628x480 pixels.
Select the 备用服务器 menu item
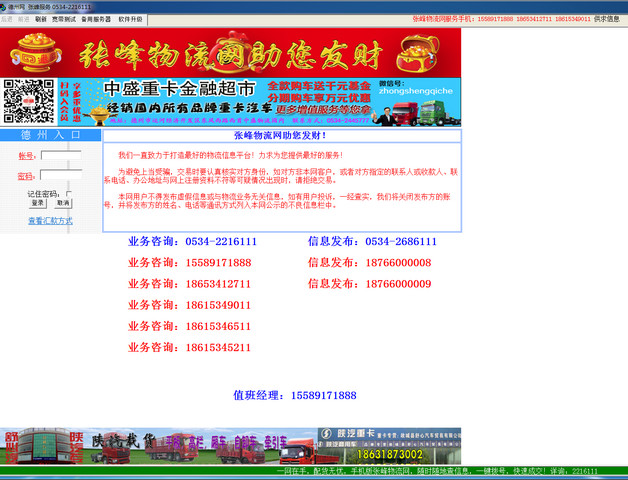click(96, 18)
